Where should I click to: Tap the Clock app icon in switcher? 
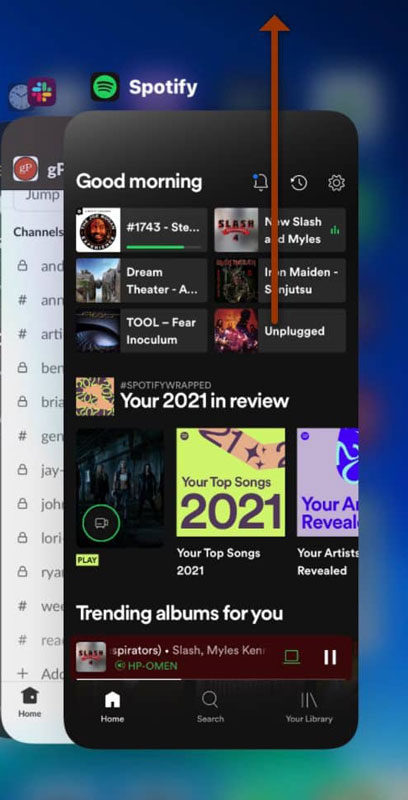click(x=19, y=96)
